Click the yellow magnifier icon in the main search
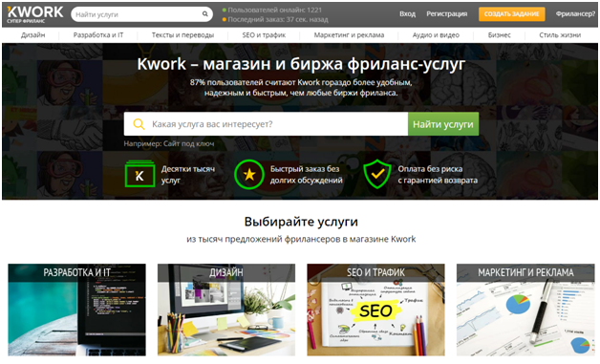The image size is (600, 364). [x=139, y=124]
